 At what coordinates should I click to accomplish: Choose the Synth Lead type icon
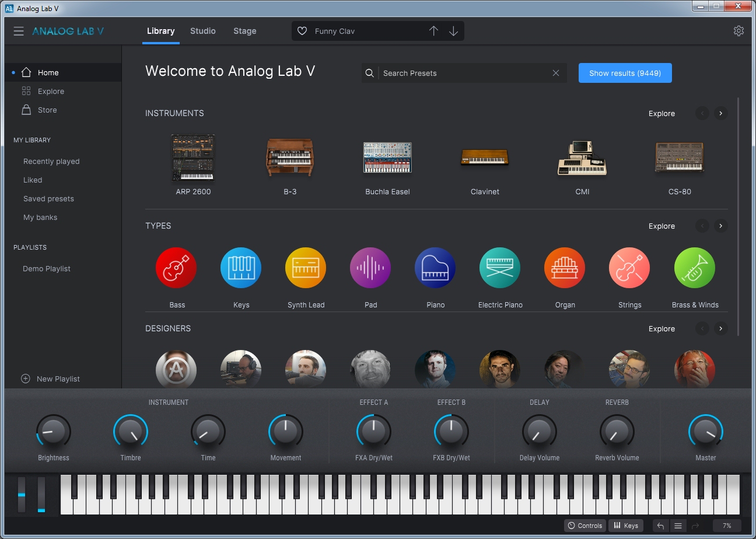[306, 268]
